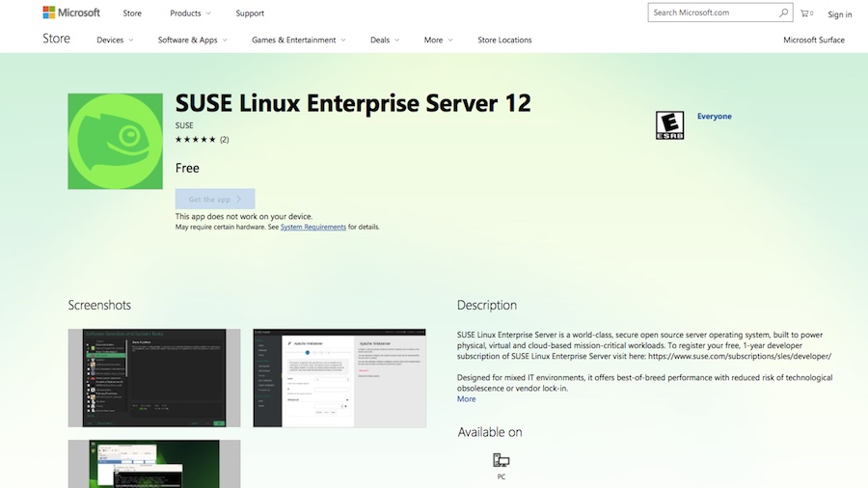
Task: Open the Products dropdown
Action: click(190, 14)
